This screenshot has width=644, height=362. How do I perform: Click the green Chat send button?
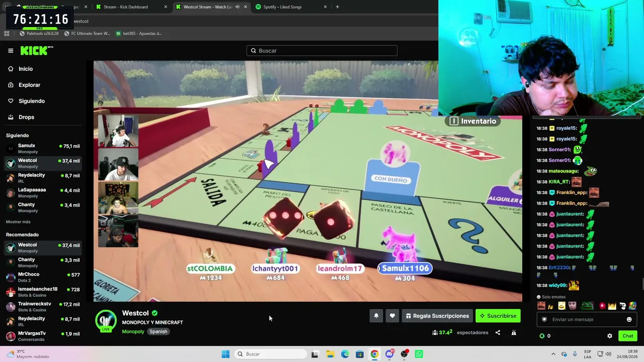coord(627,336)
